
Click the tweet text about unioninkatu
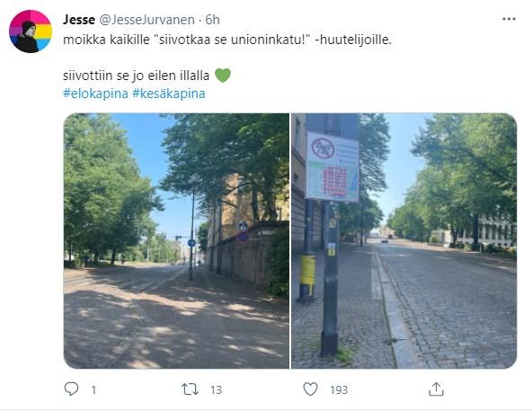(227, 40)
